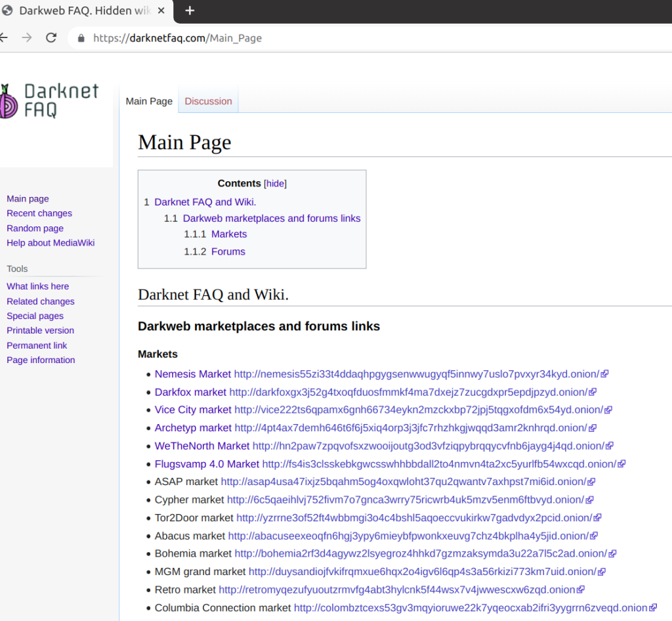Open a new browser tab
This screenshot has height=621, width=672.
pos(190,11)
